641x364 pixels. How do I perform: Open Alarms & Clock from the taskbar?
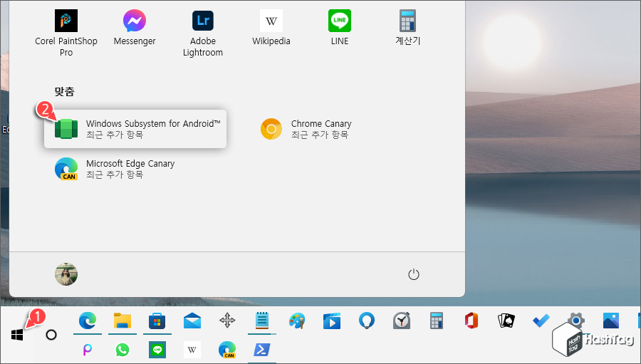click(x=402, y=321)
